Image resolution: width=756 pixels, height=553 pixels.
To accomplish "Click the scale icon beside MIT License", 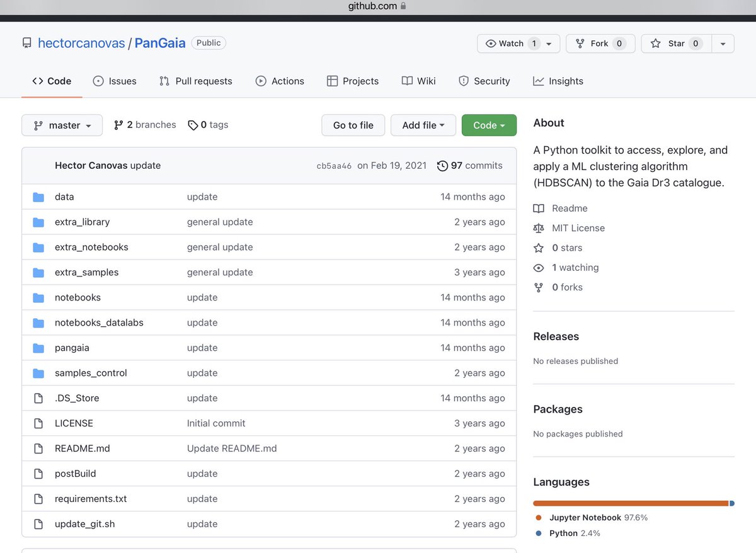I will click(539, 228).
